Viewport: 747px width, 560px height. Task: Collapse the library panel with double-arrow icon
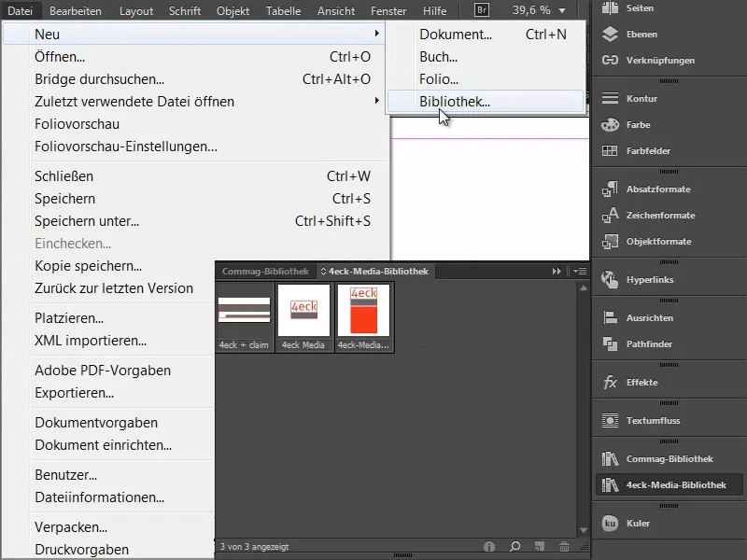point(557,271)
